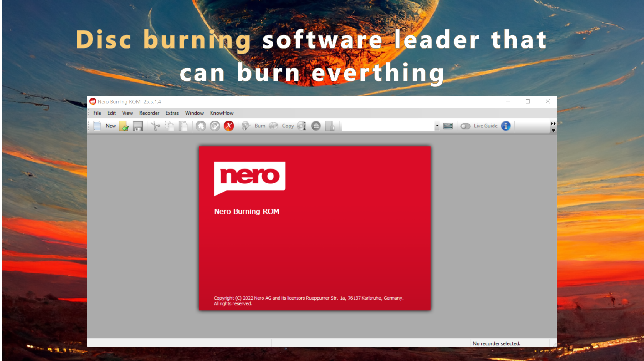Open the Recorder menu
The height and width of the screenshot is (361, 644).
click(x=149, y=113)
